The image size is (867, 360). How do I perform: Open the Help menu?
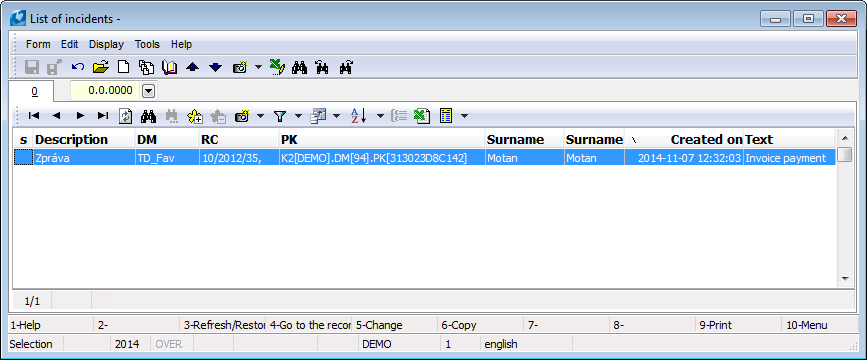[x=181, y=44]
